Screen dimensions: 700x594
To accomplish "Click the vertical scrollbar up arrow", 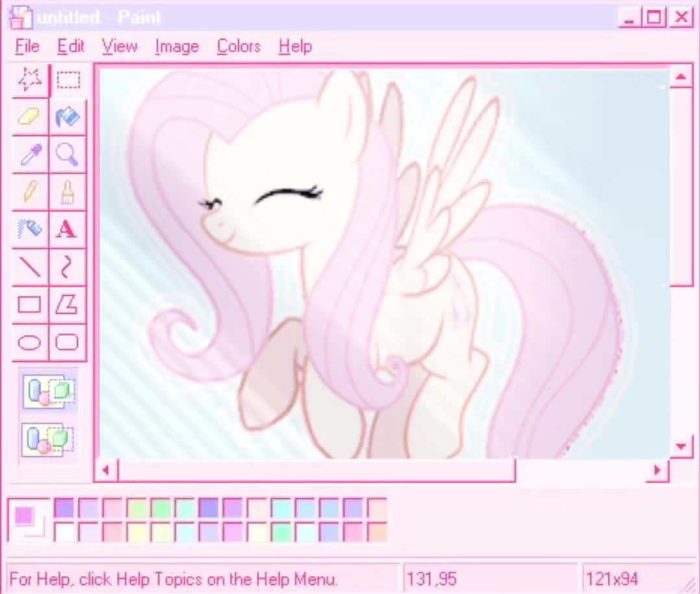I will [x=681, y=77].
